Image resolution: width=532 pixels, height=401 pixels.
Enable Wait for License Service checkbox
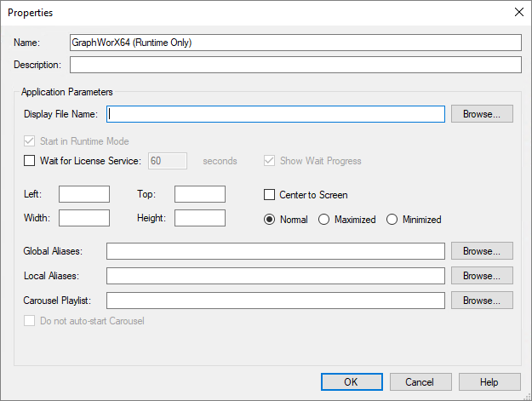click(29, 160)
